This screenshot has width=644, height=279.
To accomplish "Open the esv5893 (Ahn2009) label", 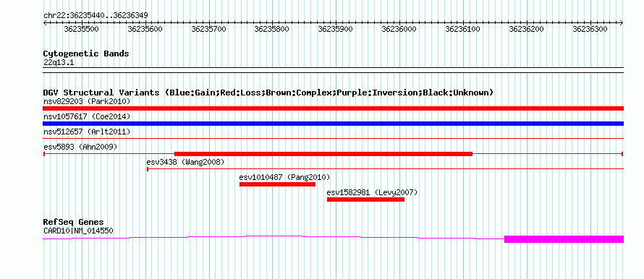I will 80,147.
